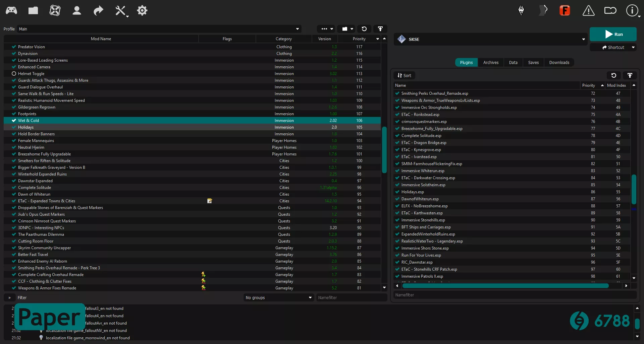The height and width of the screenshot is (344, 644).
Task: Open the instance manager gamepad icon
Action: [11, 10]
